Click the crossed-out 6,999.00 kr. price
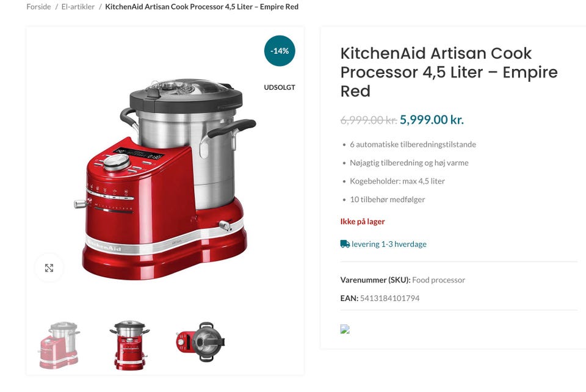Screen dimensions: 586x392 click(369, 120)
